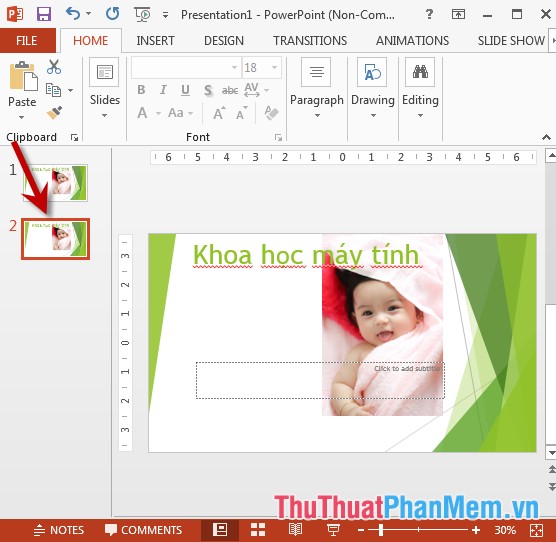
Task: Open Ribbon Display Options icon
Action: [458, 14]
